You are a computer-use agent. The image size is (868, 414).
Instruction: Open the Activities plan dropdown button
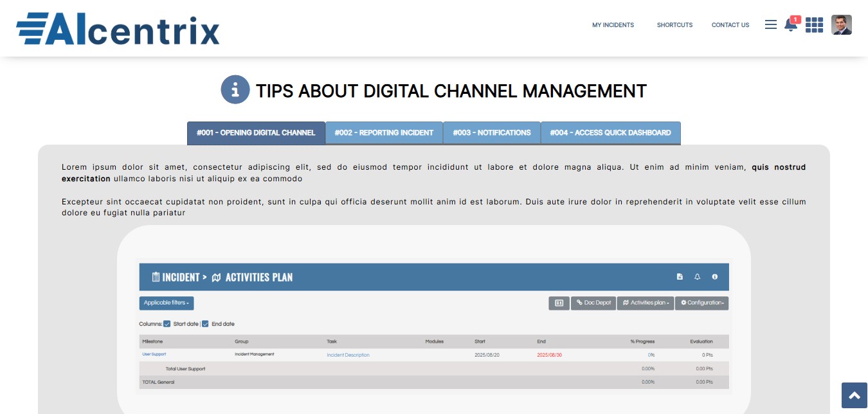point(645,303)
